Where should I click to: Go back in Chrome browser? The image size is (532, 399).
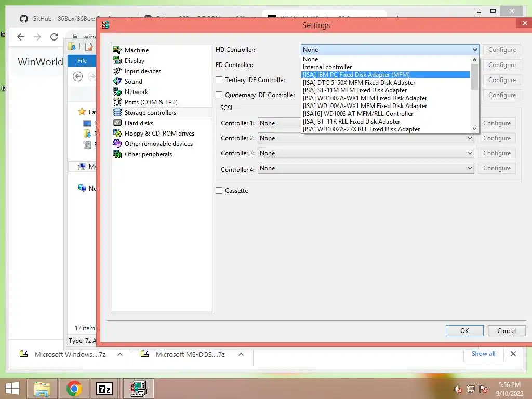click(21, 37)
